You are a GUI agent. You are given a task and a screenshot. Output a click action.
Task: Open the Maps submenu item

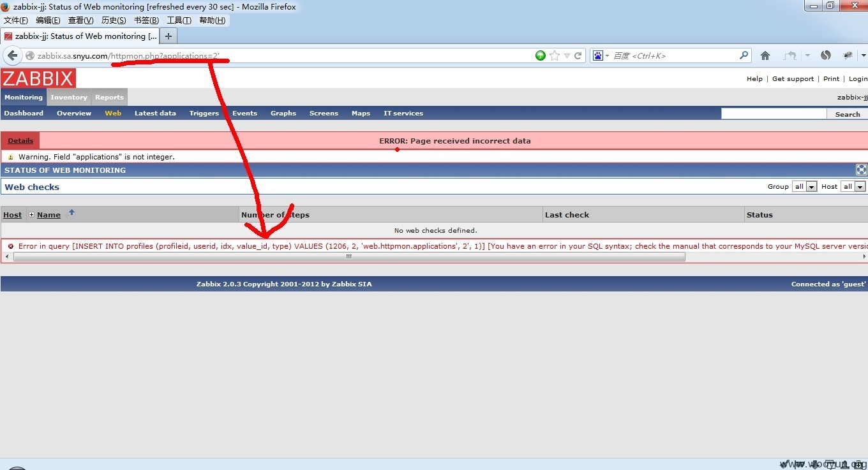coord(361,114)
